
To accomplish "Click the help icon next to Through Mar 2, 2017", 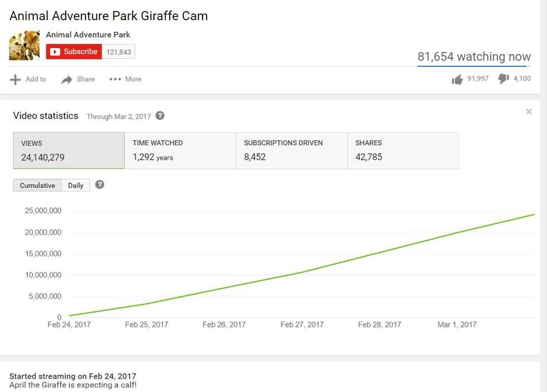I will point(160,116).
